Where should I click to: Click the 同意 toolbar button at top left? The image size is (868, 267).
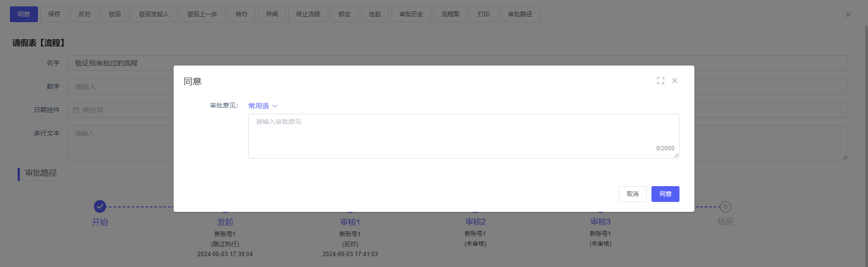pyautogui.click(x=24, y=14)
